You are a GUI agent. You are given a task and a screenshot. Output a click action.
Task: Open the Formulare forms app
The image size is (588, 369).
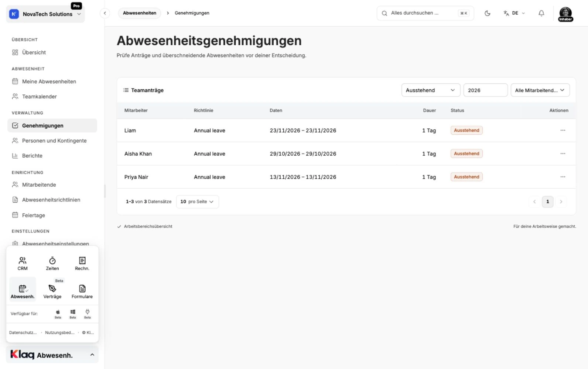coord(82,291)
